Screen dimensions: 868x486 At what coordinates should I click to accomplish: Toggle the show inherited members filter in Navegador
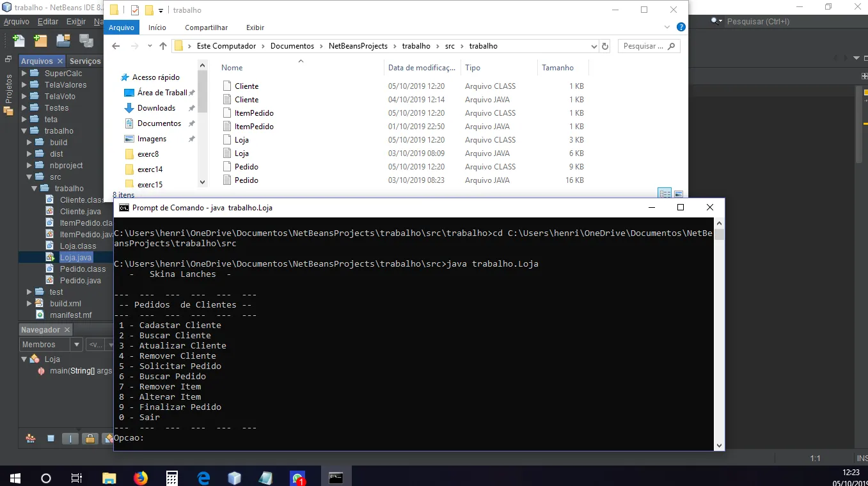click(x=30, y=439)
